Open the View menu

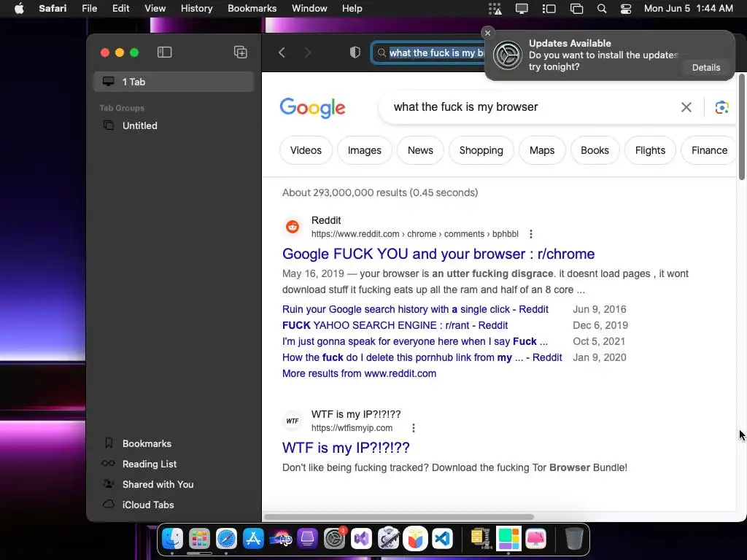tap(155, 9)
